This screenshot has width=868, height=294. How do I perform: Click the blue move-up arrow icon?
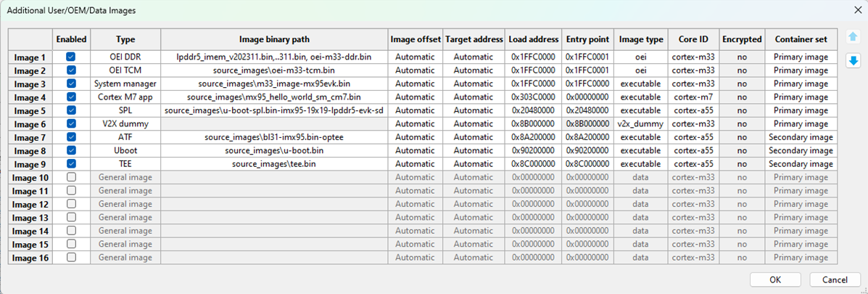853,37
